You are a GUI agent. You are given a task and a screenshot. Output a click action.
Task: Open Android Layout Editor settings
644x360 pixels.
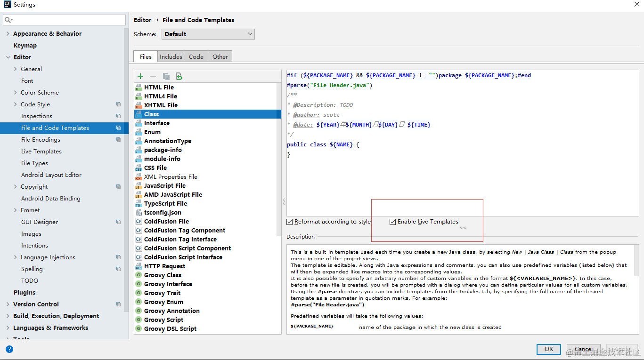[51, 175]
